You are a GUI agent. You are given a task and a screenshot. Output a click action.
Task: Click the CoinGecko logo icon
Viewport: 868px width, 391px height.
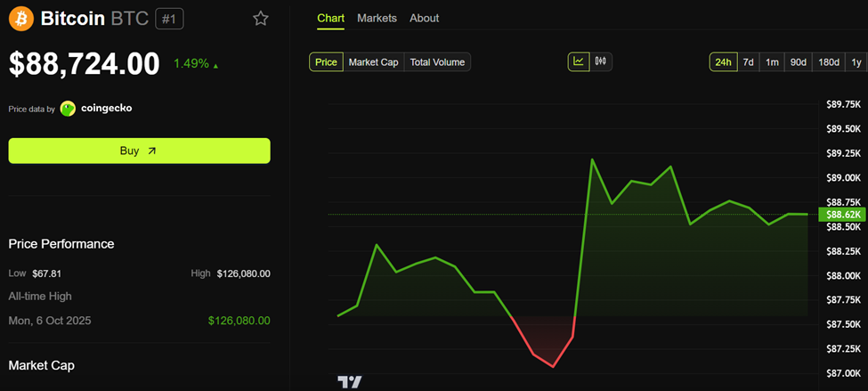point(68,109)
